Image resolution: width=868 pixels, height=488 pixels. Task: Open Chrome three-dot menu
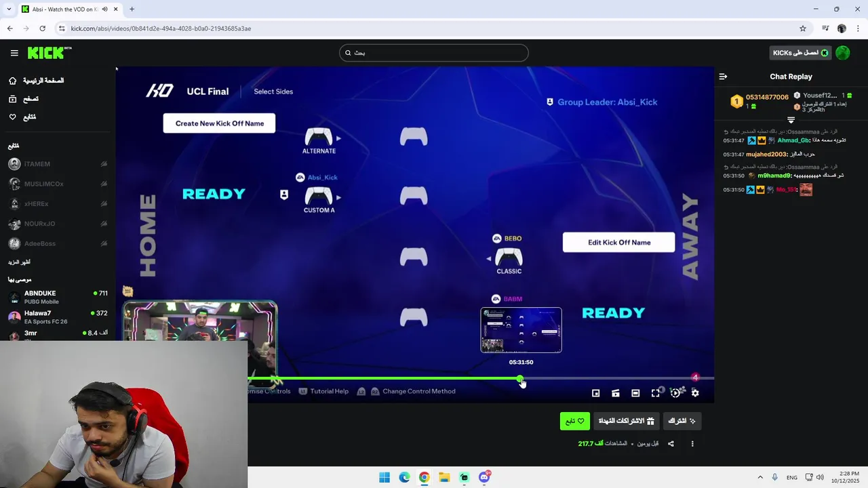click(x=858, y=28)
